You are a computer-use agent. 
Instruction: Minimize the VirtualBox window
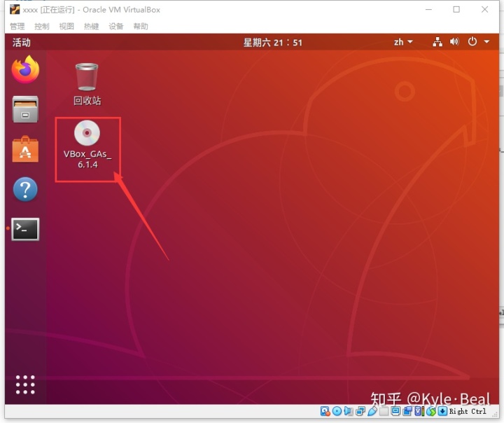click(x=428, y=10)
